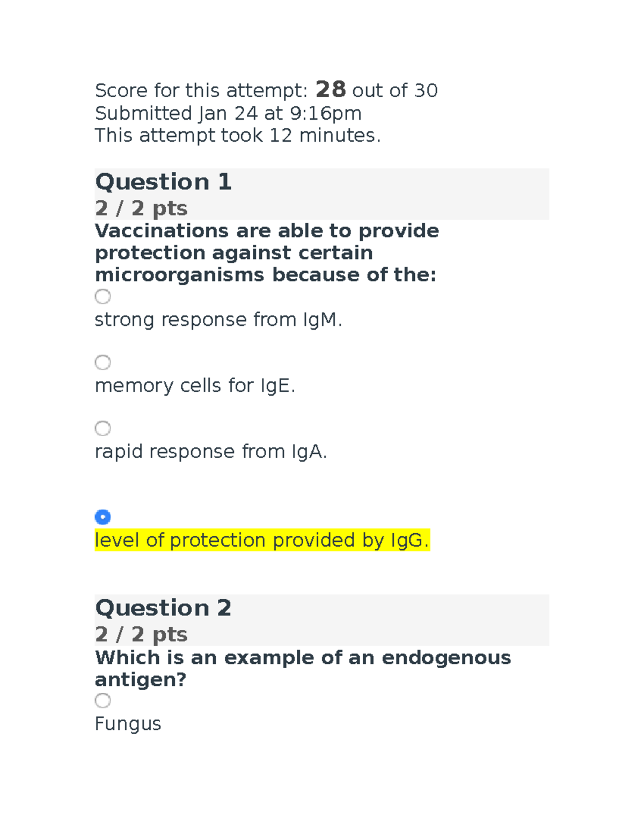
Task: Click the "2 / 2 pts" under Question 2
Action: click(141, 635)
